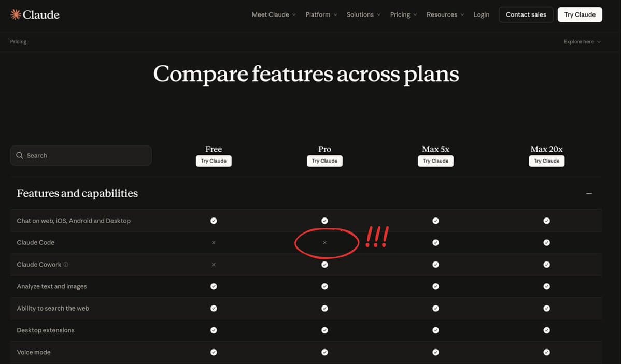Image resolution: width=622 pixels, height=364 pixels.
Task: Click the Contact sales button
Action: tap(526, 14)
